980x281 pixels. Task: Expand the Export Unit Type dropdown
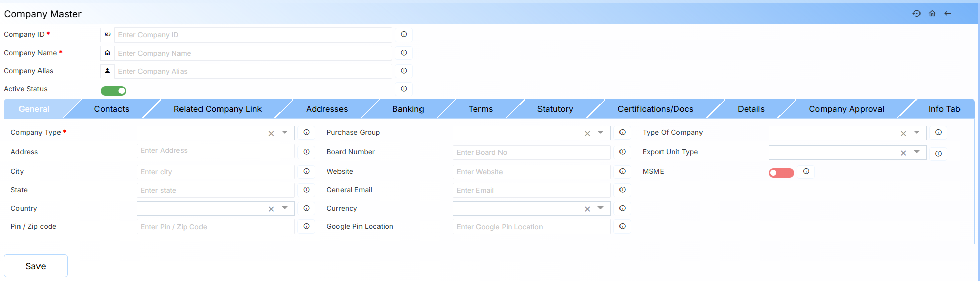pyautogui.click(x=916, y=152)
